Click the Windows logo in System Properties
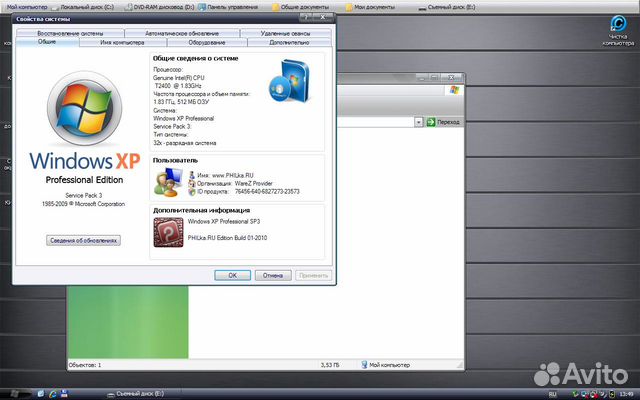The height and width of the screenshot is (400, 640). 84,108
